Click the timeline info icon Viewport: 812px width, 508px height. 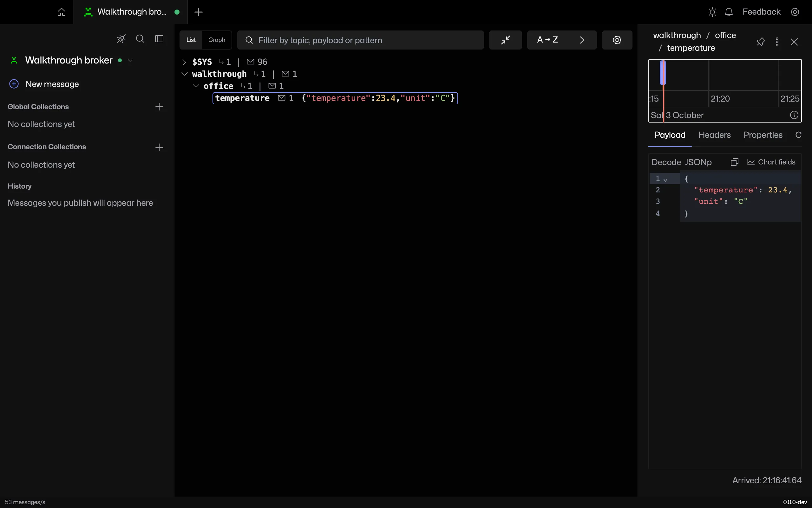pyautogui.click(x=794, y=115)
